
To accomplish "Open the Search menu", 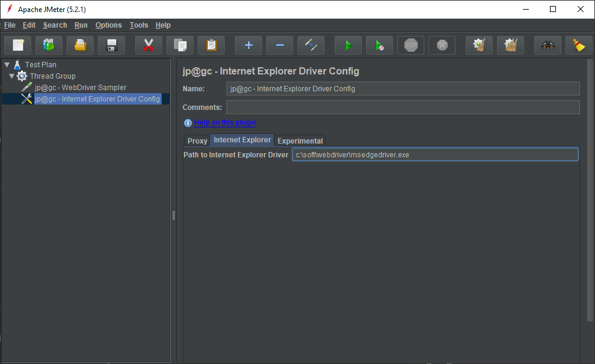I will coord(55,25).
